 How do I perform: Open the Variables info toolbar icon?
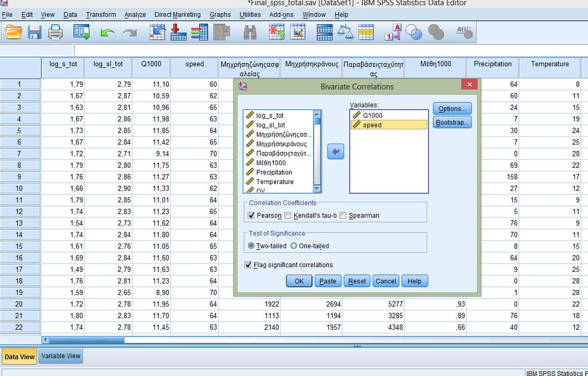pyautogui.click(x=199, y=32)
